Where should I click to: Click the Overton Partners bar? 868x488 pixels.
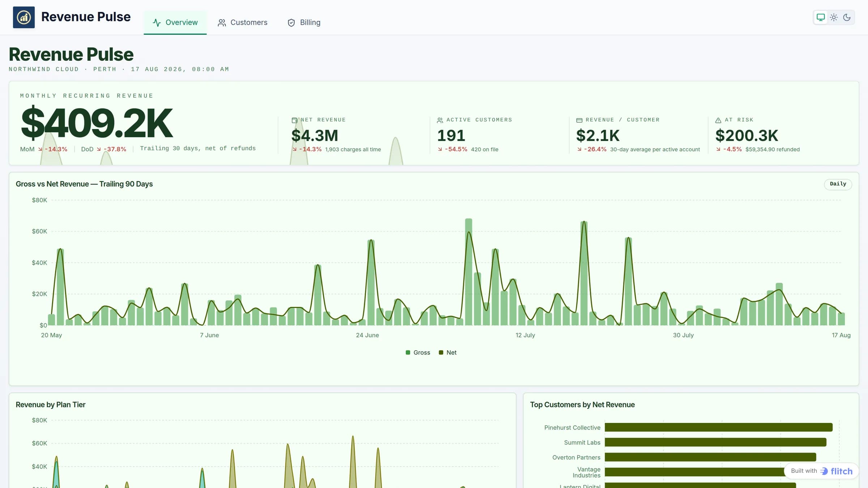[x=710, y=457]
